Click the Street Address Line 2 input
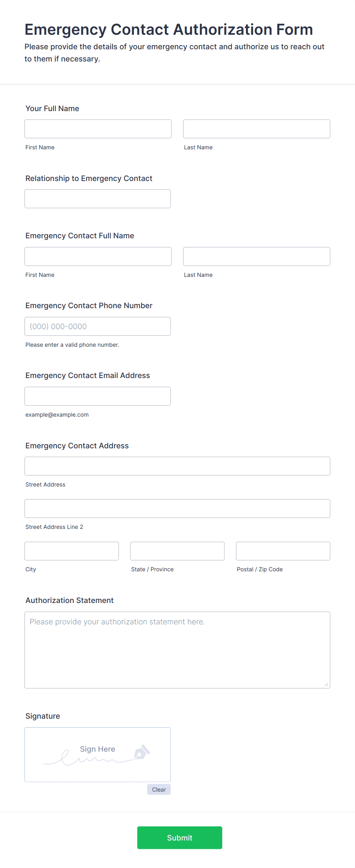This screenshot has width=355, height=868. click(177, 508)
